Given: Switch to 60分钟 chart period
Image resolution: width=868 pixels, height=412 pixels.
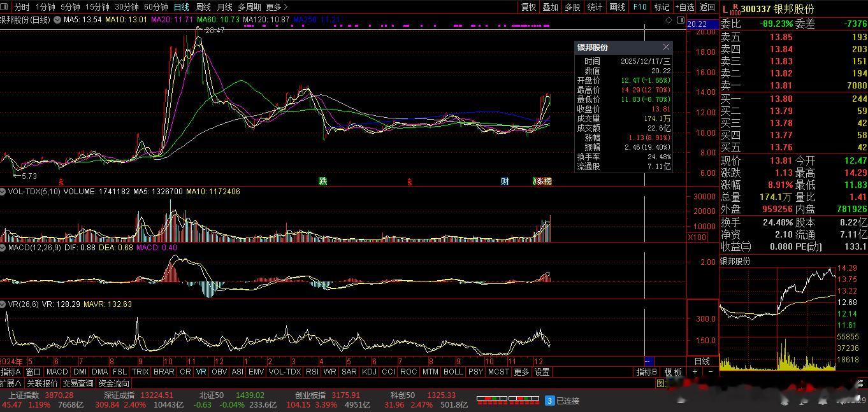Looking at the screenshot, I should [x=156, y=7].
